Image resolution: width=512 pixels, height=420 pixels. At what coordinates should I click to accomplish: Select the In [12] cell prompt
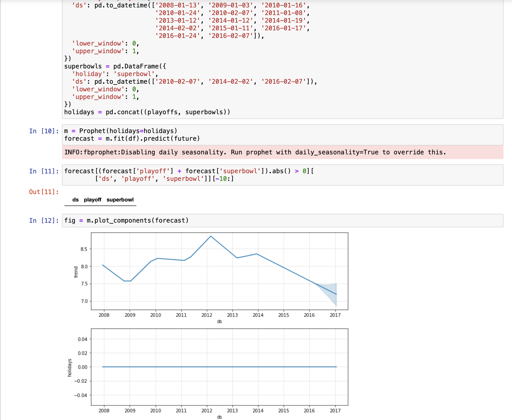pos(43,220)
